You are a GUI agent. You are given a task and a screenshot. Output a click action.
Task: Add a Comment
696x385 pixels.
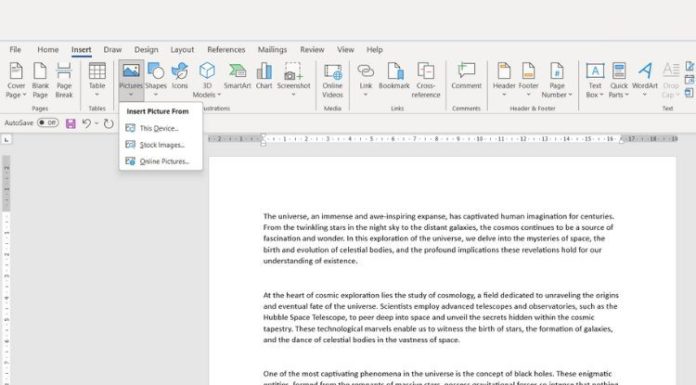coord(466,76)
